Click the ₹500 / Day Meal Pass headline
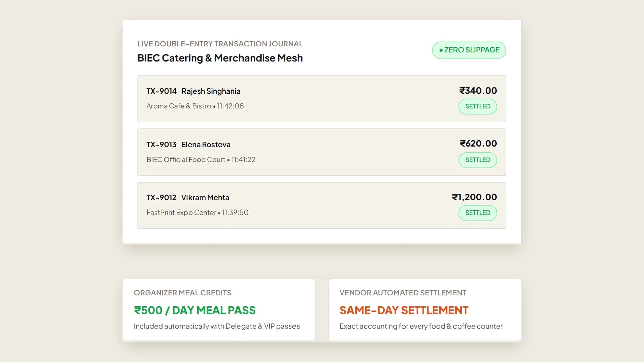The height and width of the screenshot is (362, 644). (x=195, y=310)
